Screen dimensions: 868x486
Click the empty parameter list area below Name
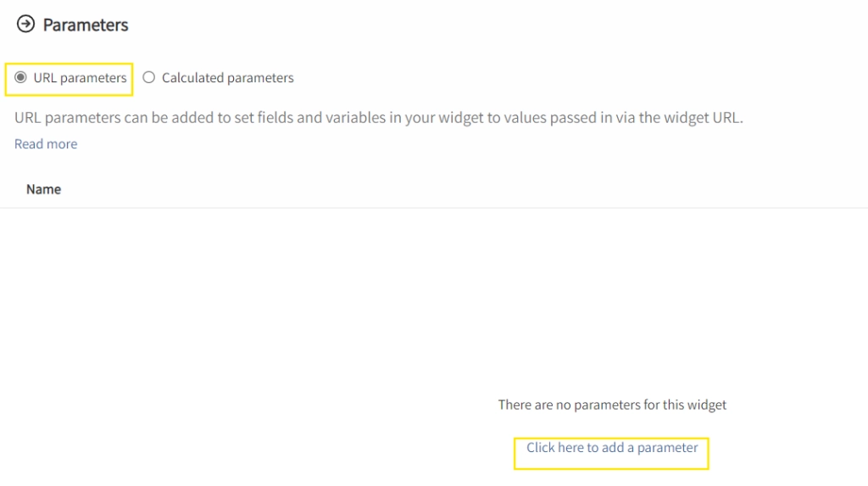point(434,299)
